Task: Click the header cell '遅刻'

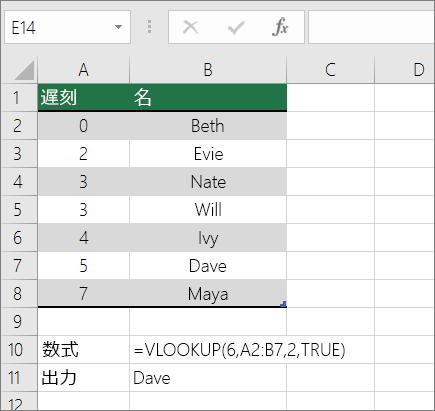Action: (x=83, y=97)
